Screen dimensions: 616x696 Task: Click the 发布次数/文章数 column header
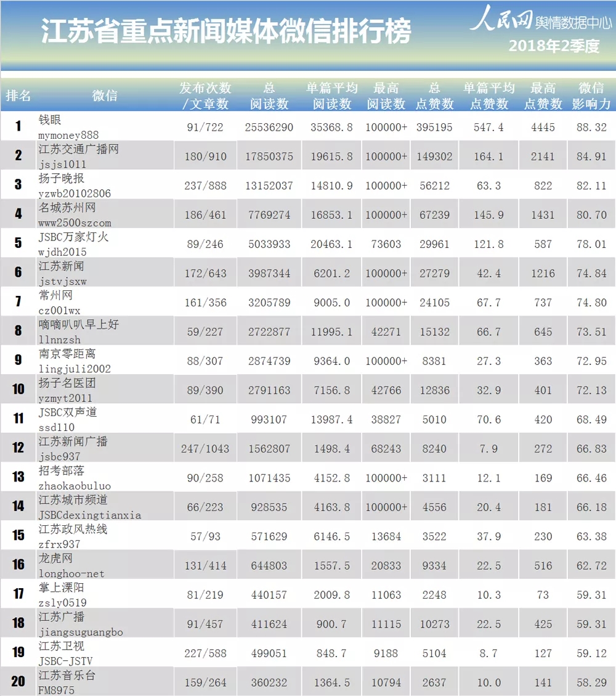tap(205, 96)
